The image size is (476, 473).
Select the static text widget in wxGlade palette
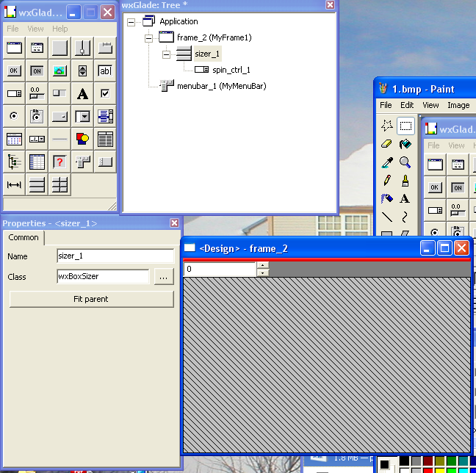point(82,93)
